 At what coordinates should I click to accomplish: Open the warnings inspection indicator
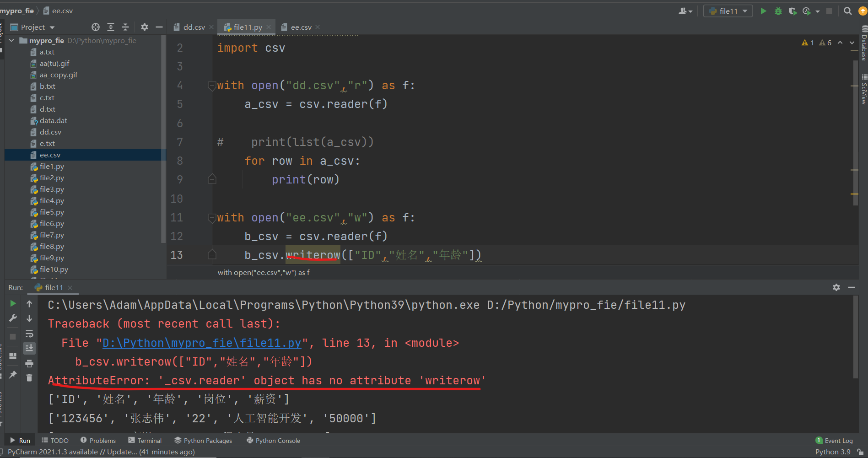pyautogui.click(x=817, y=43)
